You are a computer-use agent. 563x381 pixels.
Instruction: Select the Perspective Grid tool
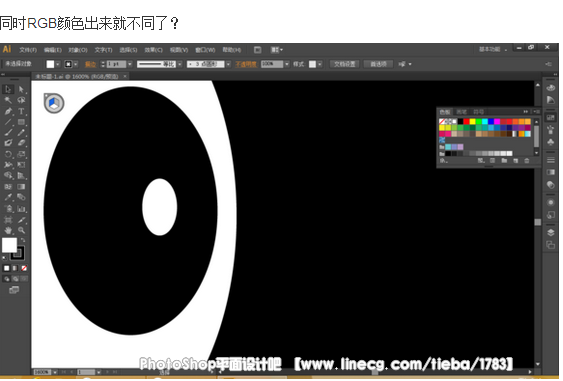coord(21,176)
